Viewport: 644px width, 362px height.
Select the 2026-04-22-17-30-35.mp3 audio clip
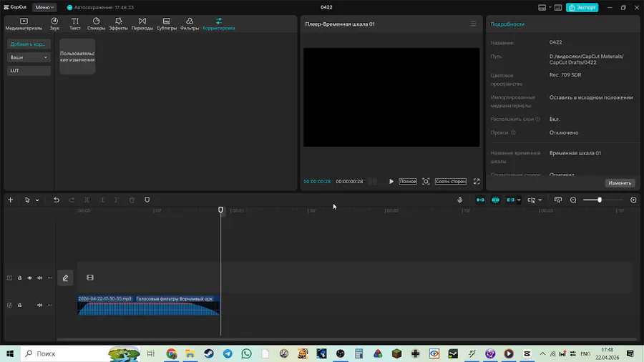148,305
